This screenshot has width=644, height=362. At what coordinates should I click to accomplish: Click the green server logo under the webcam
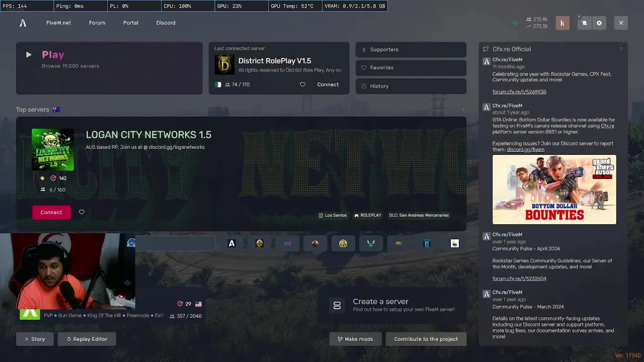tap(30, 314)
